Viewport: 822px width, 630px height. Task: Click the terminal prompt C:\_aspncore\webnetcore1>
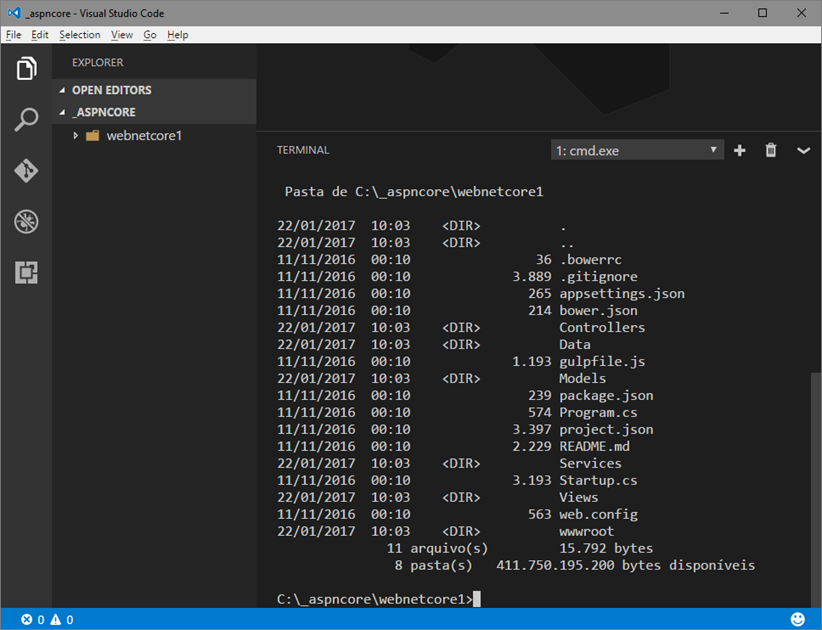(x=374, y=599)
